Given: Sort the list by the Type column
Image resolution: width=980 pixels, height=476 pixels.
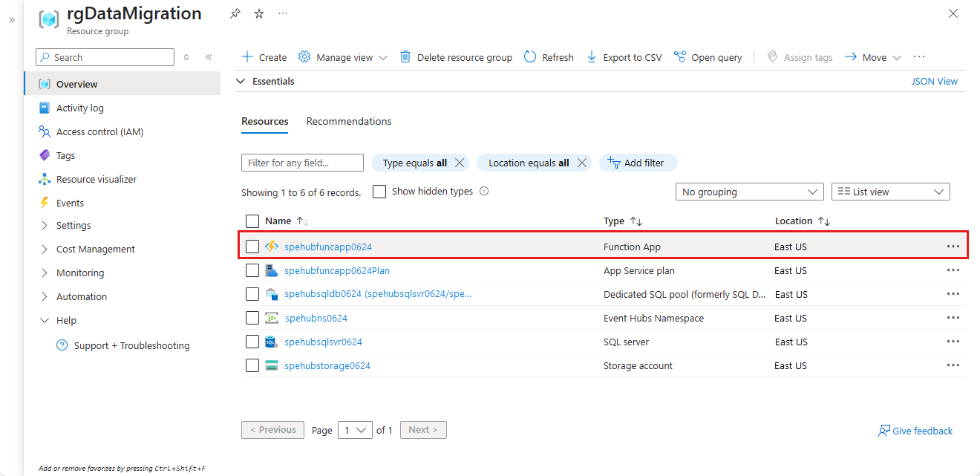Looking at the screenshot, I should tap(623, 221).
